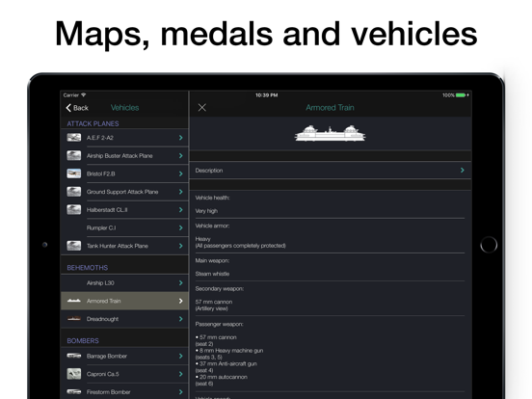Go back using the Back button
The height and width of the screenshot is (399, 532).
click(77, 108)
